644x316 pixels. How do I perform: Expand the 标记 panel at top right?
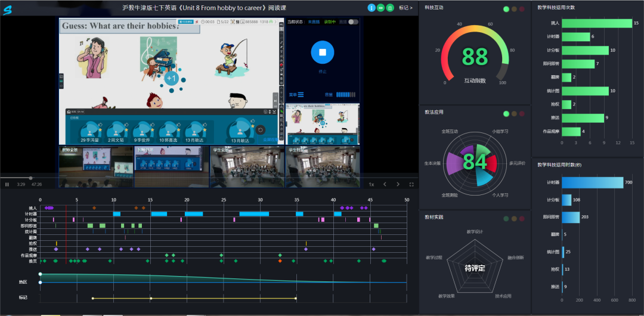[x=405, y=8]
